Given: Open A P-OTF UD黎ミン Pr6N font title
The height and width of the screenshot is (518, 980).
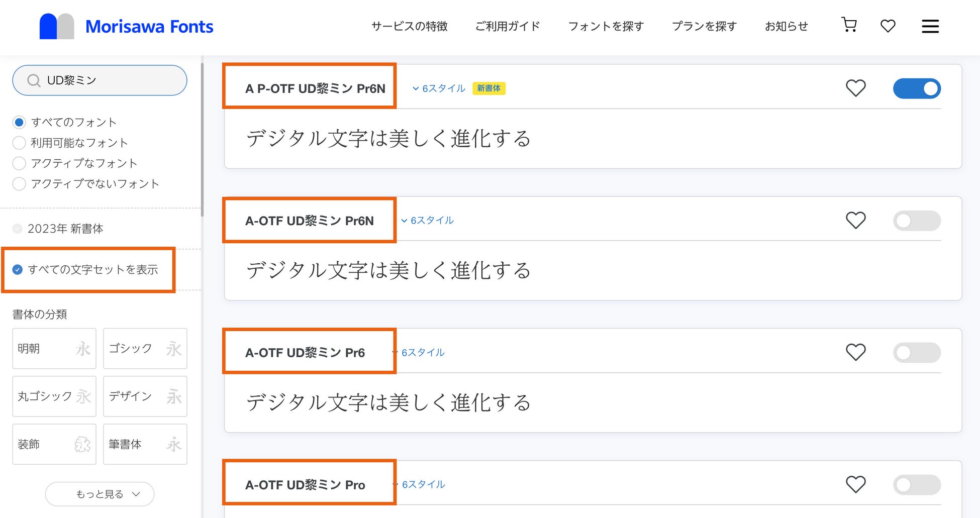Looking at the screenshot, I should (315, 88).
